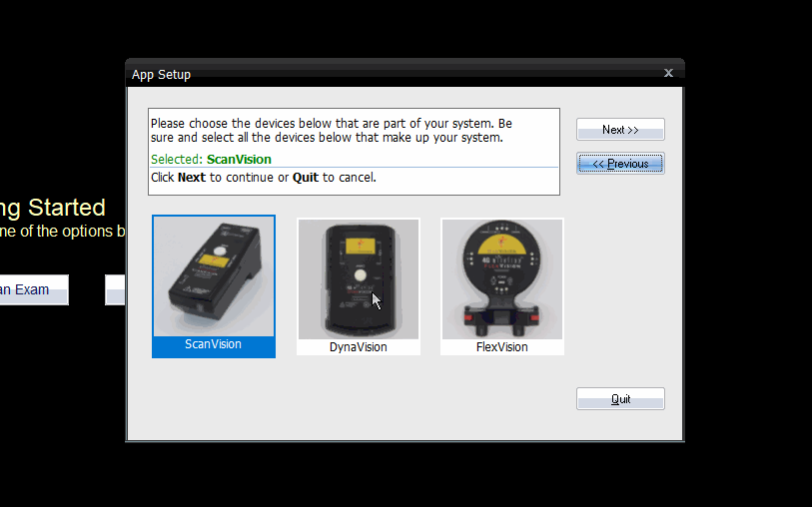Quit the App Setup wizard

620,399
